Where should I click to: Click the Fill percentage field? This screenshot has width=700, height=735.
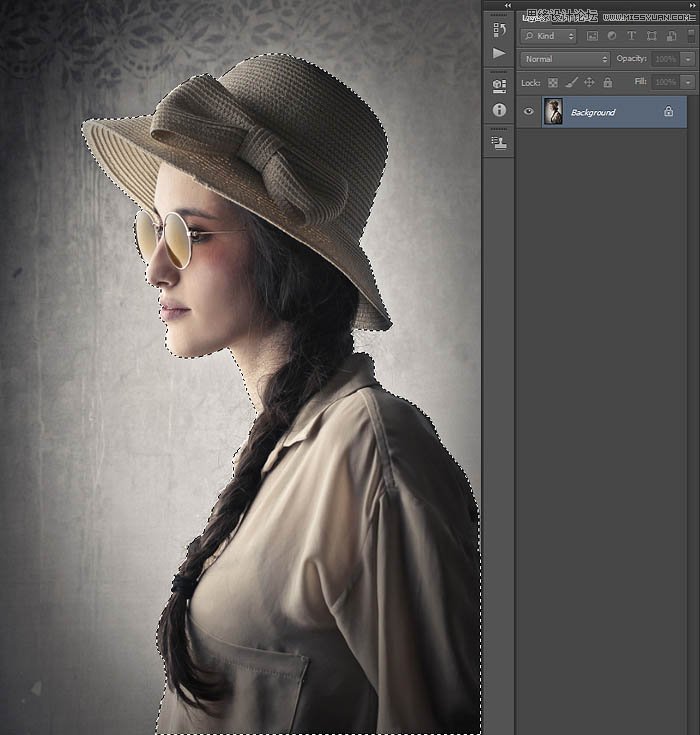point(664,82)
